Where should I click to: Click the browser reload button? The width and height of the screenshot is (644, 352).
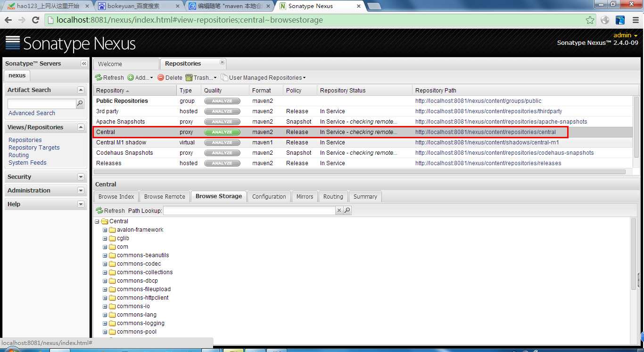click(x=35, y=20)
